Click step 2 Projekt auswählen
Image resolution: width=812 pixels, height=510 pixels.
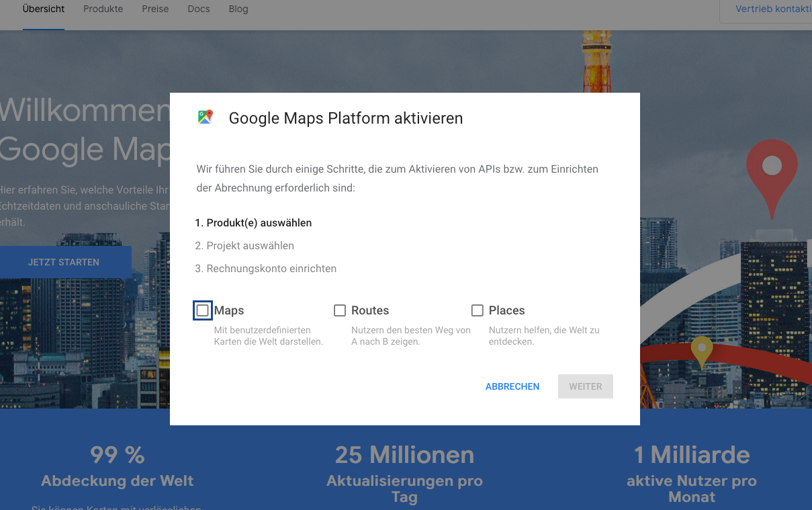click(244, 245)
